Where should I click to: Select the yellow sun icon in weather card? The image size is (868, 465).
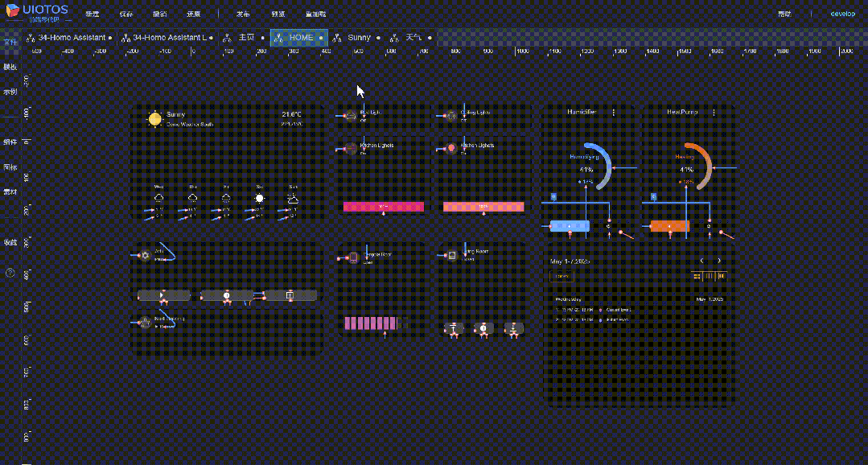155,118
